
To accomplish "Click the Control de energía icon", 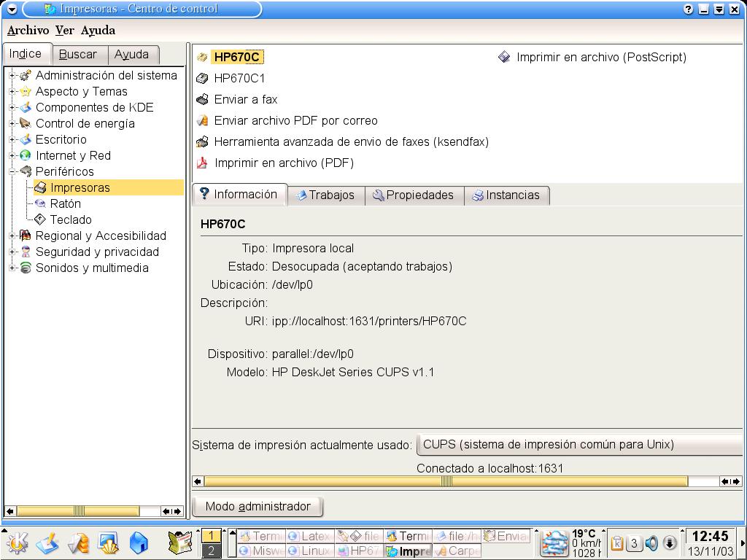I will point(26,123).
